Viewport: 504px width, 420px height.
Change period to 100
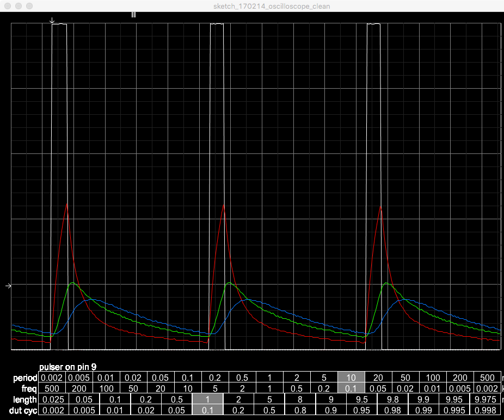[x=433, y=377]
